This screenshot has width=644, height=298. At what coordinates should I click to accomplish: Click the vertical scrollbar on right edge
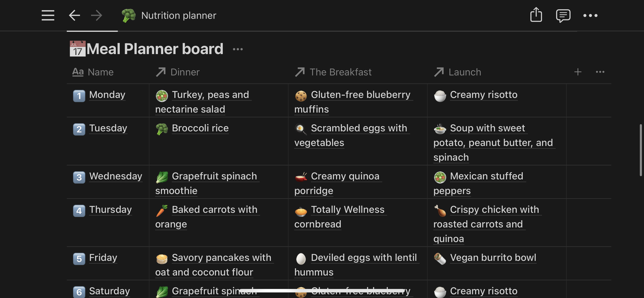point(641,150)
